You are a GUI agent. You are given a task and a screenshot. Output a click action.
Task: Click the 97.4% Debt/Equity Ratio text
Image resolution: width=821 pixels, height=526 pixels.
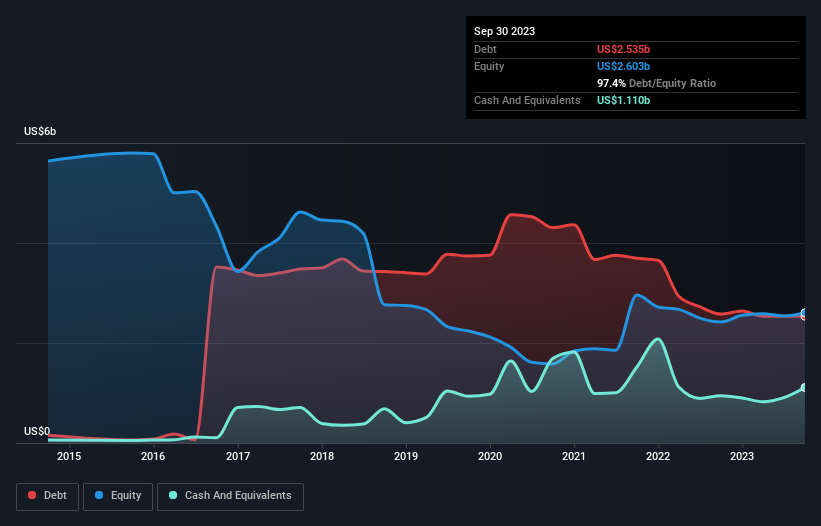coord(656,83)
